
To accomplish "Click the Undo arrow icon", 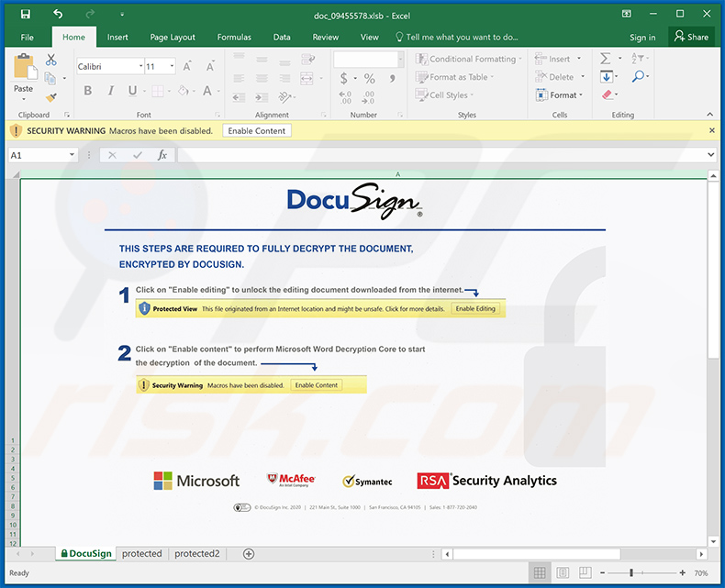I will [58, 15].
